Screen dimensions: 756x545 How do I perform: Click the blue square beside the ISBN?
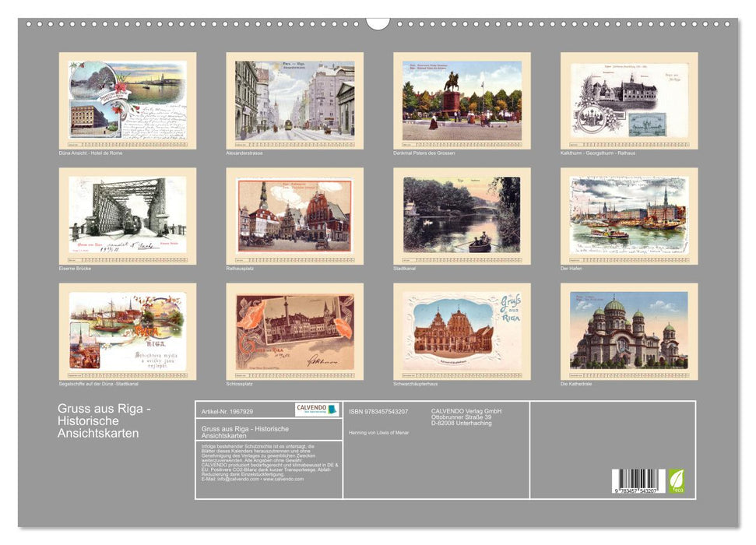tap(332, 410)
